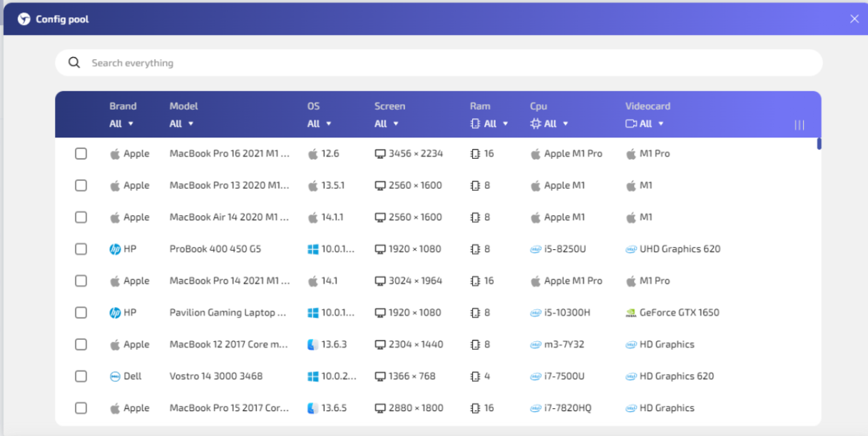This screenshot has height=436, width=868.
Task: Click the Screen column header
Action: pos(389,106)
